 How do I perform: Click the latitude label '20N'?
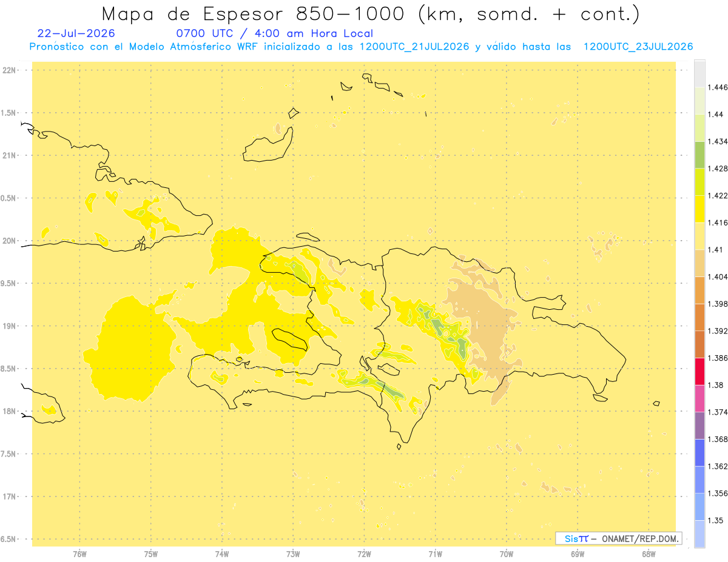(x=8, y=241)
